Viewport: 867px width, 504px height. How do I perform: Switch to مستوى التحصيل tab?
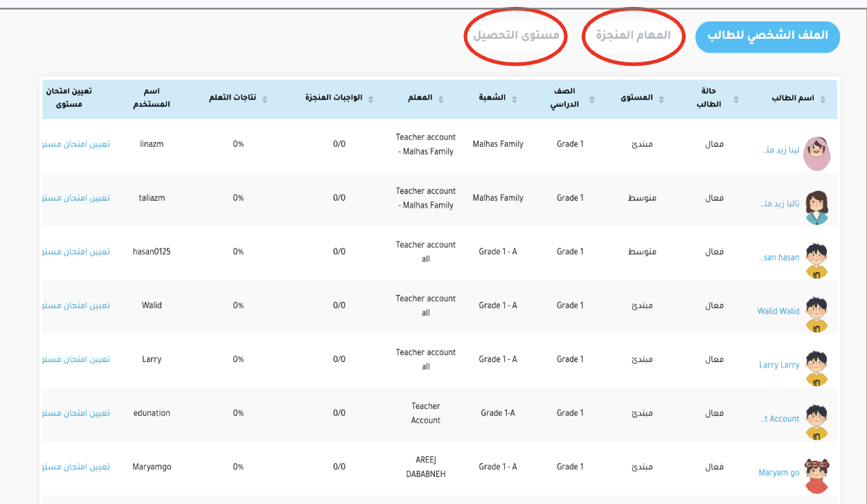[516, 36]
